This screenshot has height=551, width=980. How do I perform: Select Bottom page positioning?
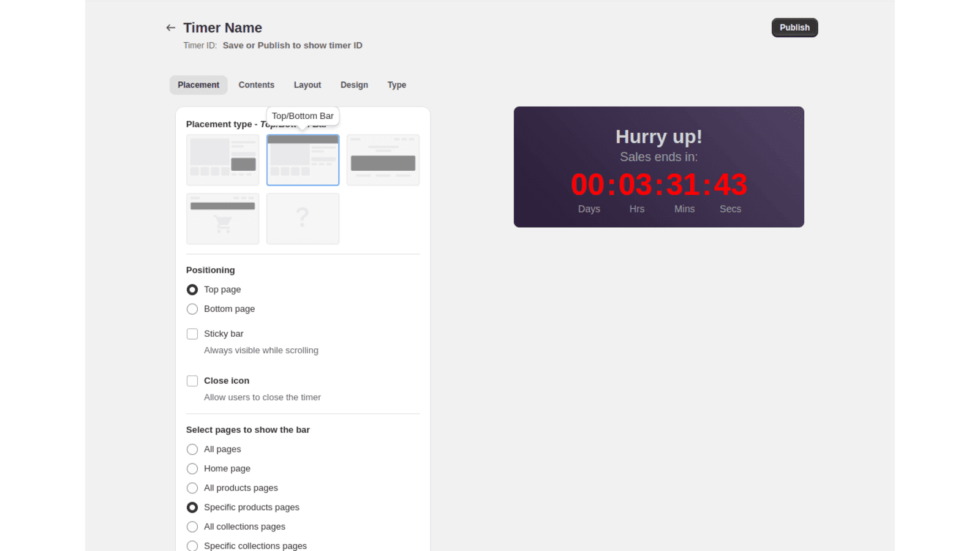click(192, 309)
